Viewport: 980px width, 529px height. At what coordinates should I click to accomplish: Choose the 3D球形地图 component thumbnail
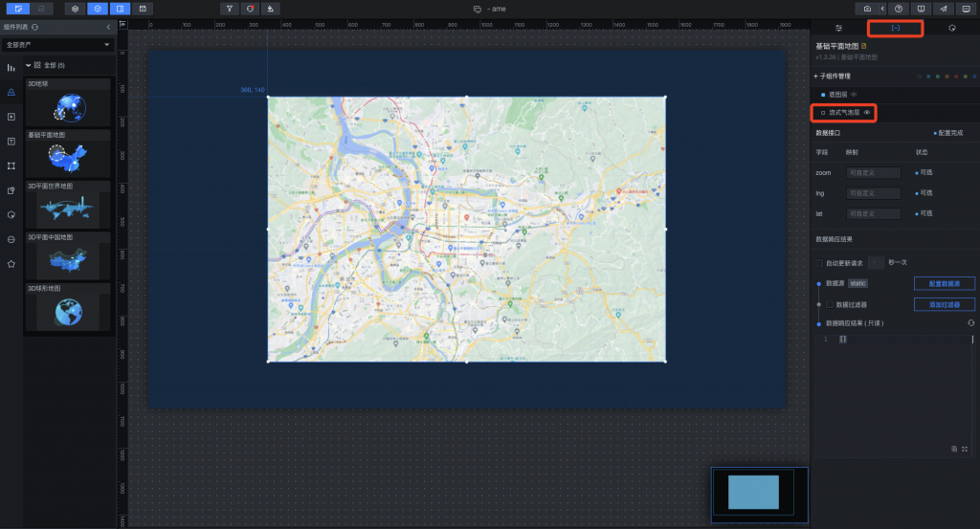click(68, 307)
